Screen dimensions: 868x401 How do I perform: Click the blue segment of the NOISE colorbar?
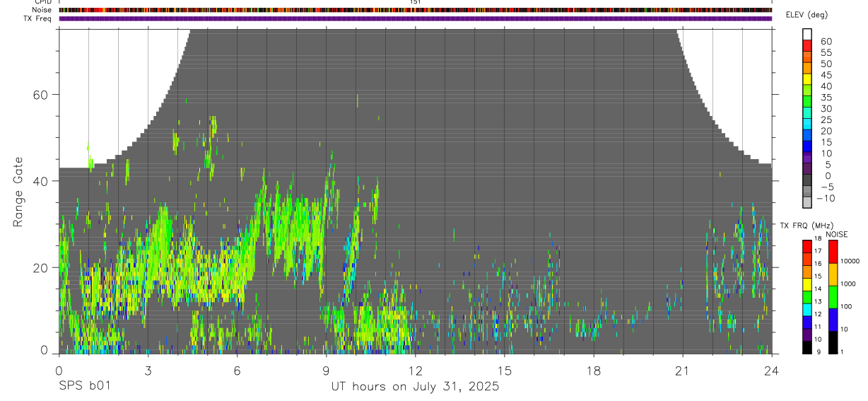833,320
